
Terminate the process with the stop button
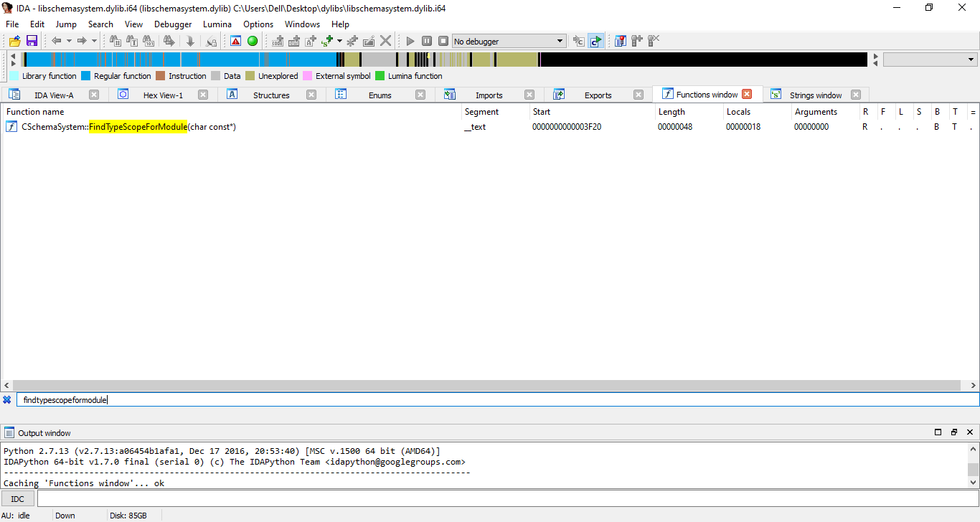(443, 41)
